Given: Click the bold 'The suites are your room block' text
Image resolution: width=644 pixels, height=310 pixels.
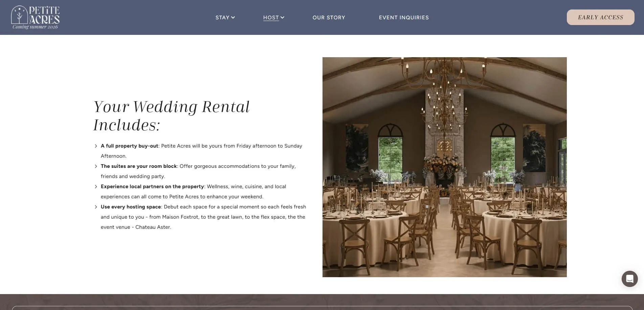Looking at the screenshot, I should pyautogui.click(x=139, y=166).
